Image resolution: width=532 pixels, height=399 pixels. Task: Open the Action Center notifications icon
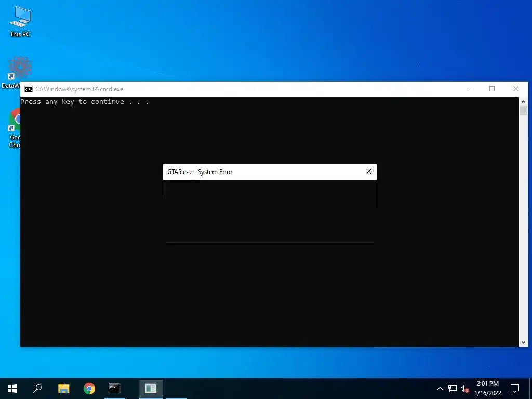click(515, 389)
